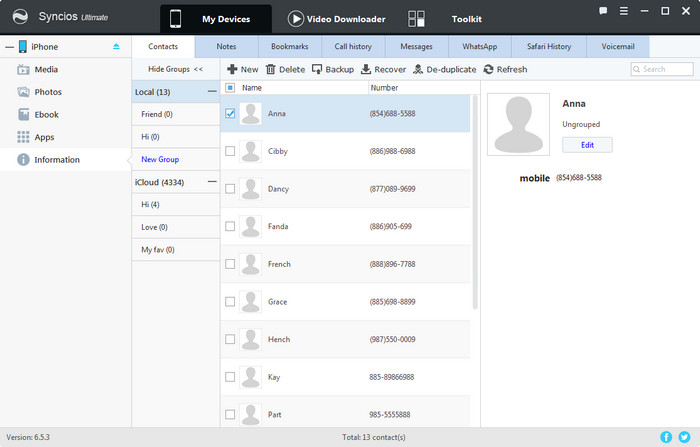Click the contacts Search field
This screenshot has width=700, height=447.
[662, 69]
